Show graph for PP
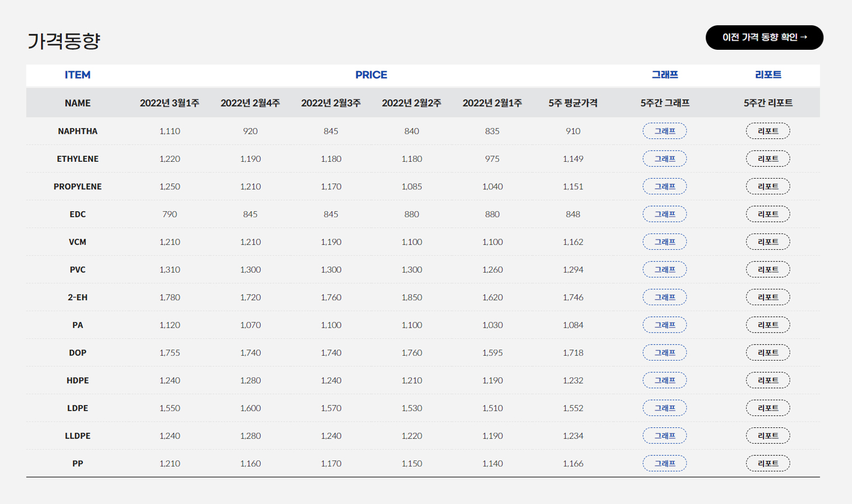 point(665,464)
